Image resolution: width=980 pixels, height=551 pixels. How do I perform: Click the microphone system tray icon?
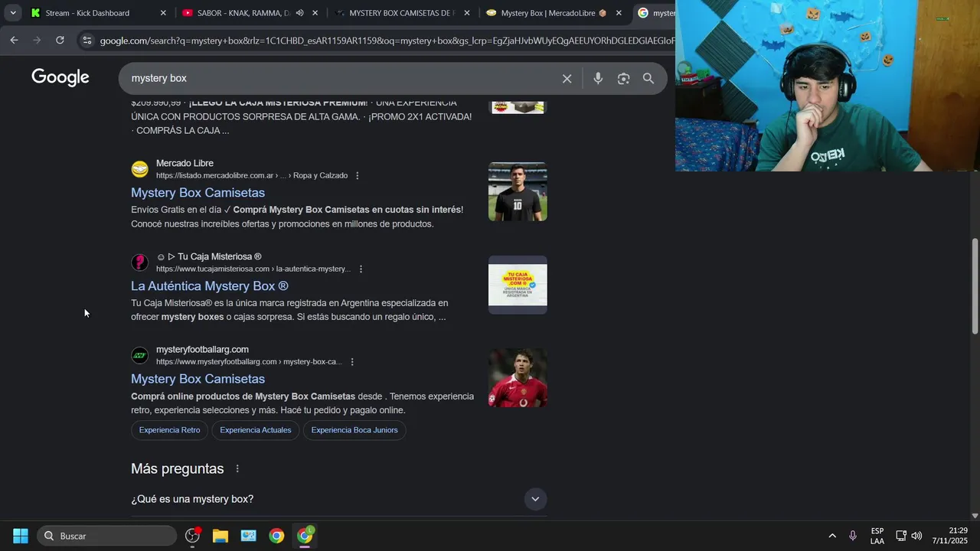[x=852, y=536]
